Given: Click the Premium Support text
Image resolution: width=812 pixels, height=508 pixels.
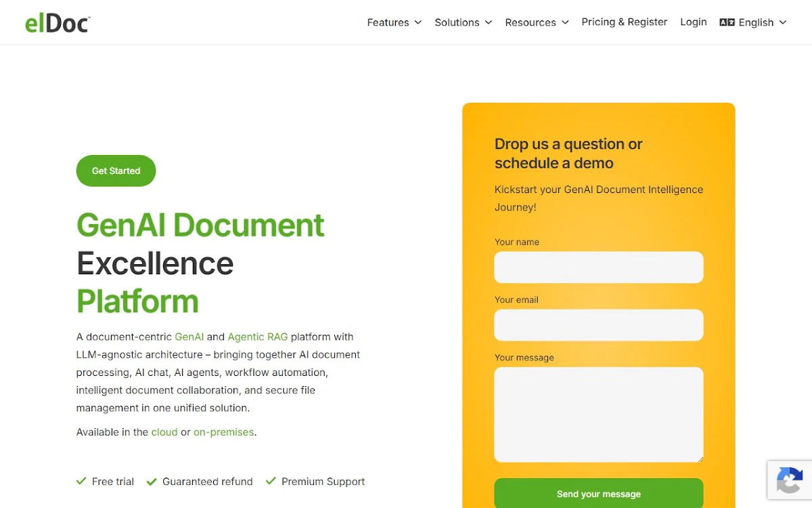Looking at the screenshot, I should click(x=323, y=482).
